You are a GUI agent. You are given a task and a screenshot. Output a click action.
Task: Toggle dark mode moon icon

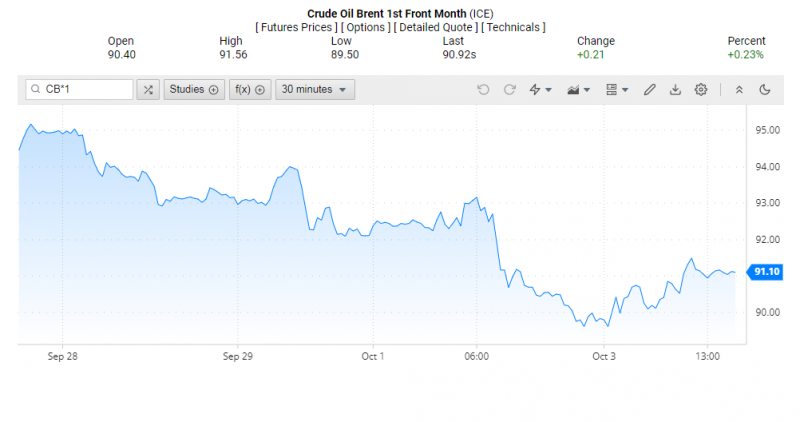pyautogui.click(x=765, y=90)
